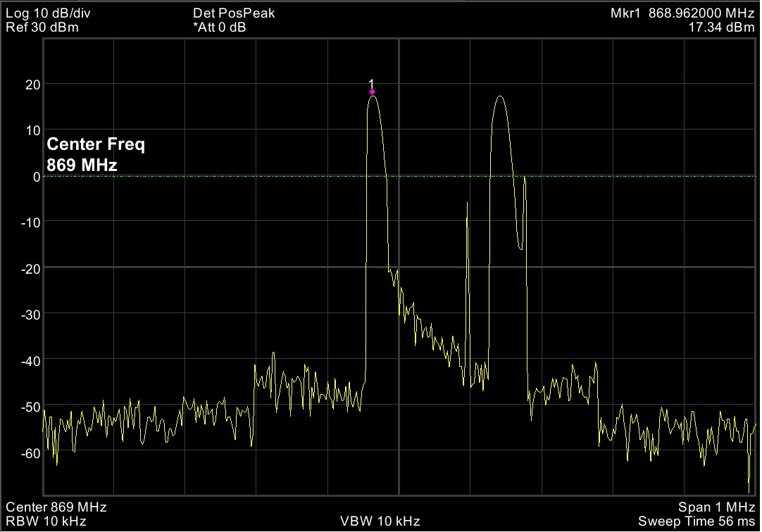Viewport: 762px width, 532px height.
Task: Click the RBW 10 kHz setting
Action: pos(46,521)
